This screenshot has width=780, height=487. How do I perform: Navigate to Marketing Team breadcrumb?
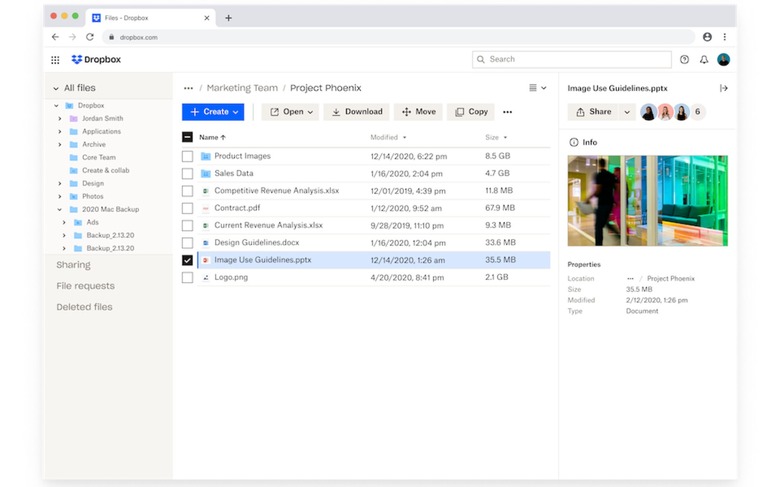pyautogui.click(x=242, y=88)
